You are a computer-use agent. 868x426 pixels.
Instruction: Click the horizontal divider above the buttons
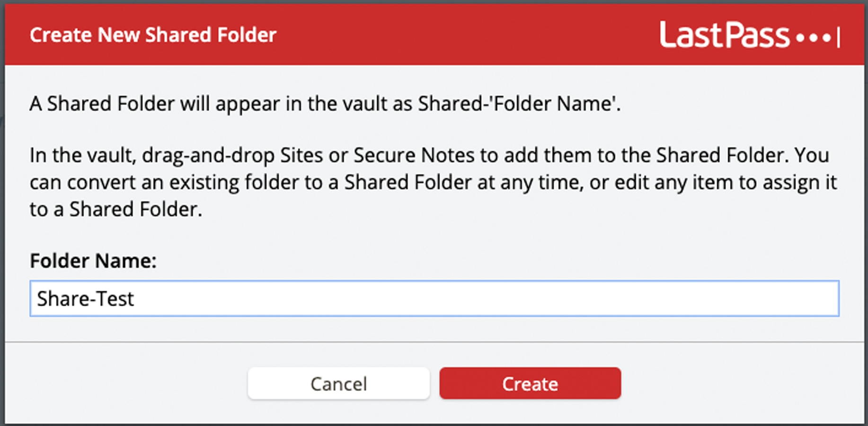(434, 342)
